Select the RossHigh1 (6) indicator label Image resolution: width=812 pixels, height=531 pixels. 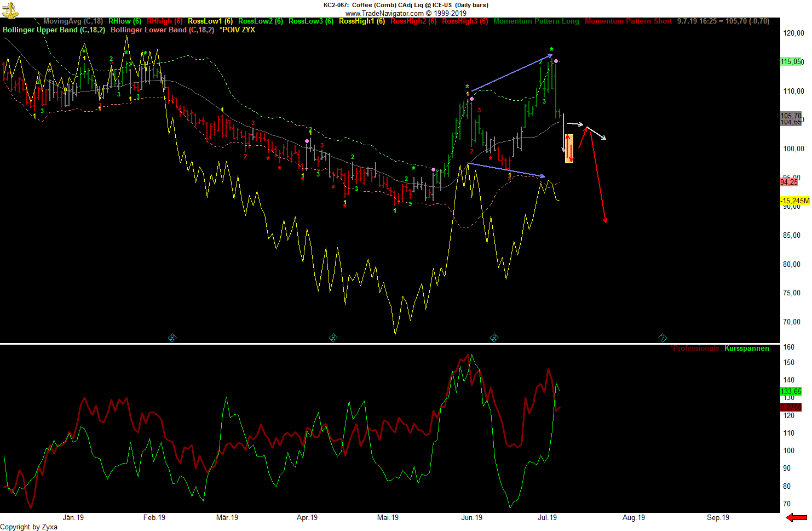pos(362,21)
